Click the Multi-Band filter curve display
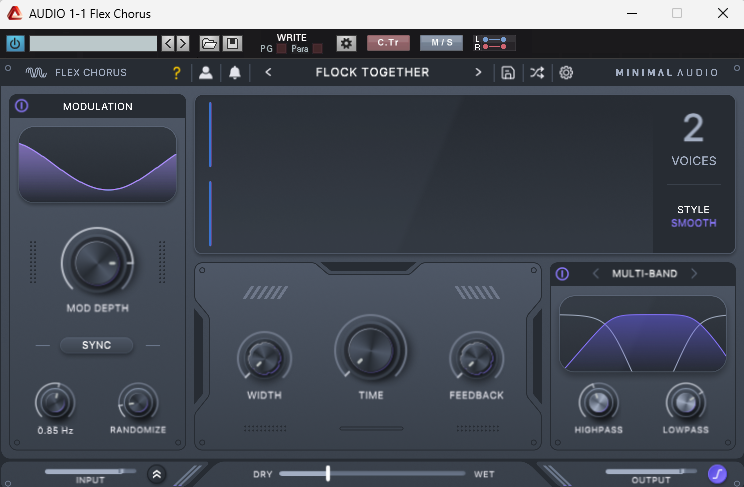744x487 pixels. 643,333
